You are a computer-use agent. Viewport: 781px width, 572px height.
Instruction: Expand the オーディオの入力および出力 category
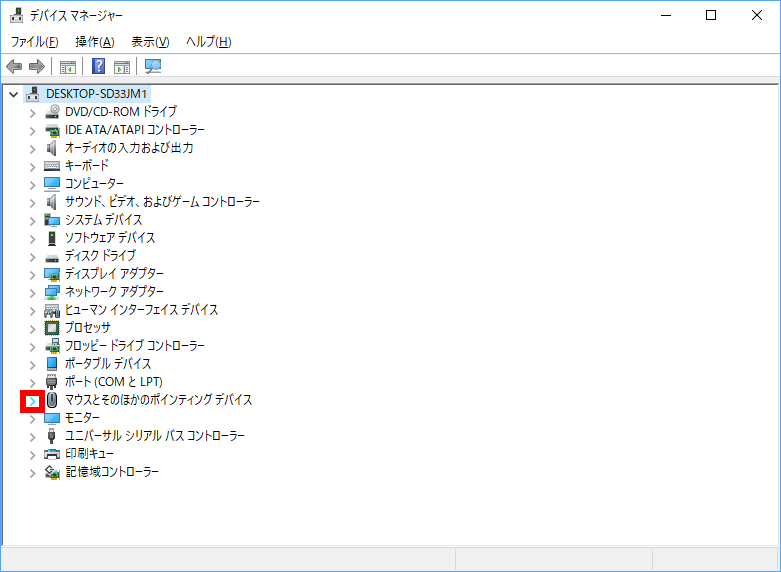pos(32,149)
